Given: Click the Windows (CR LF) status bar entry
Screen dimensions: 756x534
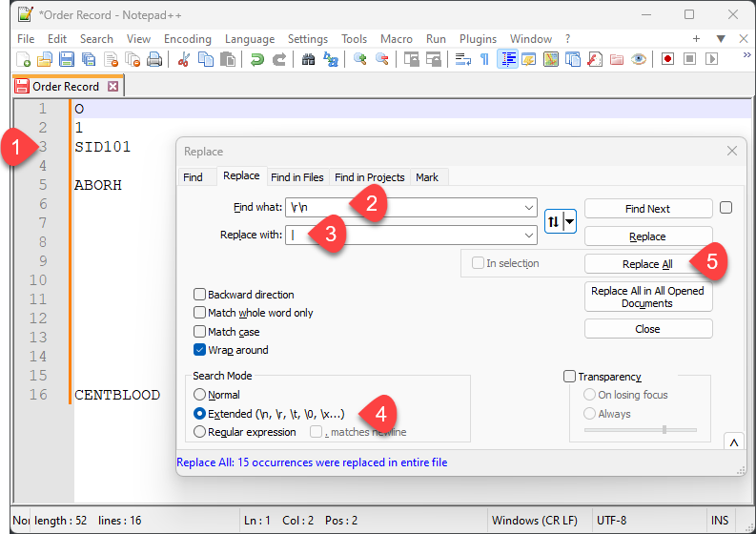Looking at the screenshot, I should [534, 521].
